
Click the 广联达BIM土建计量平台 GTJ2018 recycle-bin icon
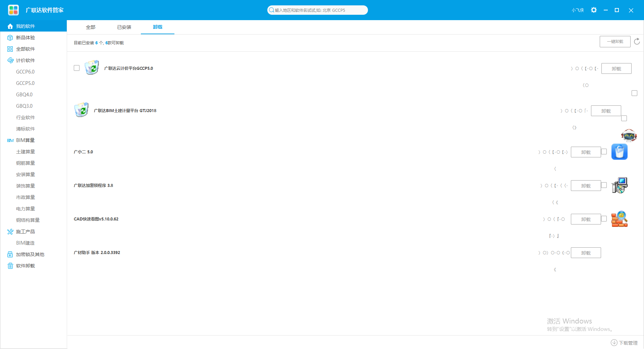[x=81, y=110]
